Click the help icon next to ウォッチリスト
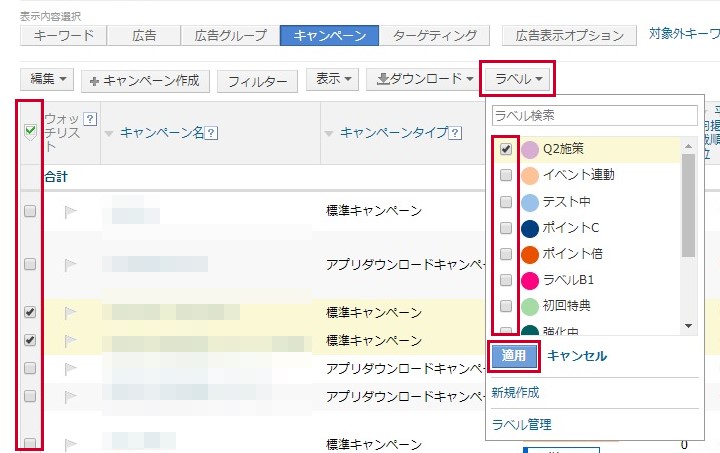Screen dimensions: 720x453 [90, 119]
